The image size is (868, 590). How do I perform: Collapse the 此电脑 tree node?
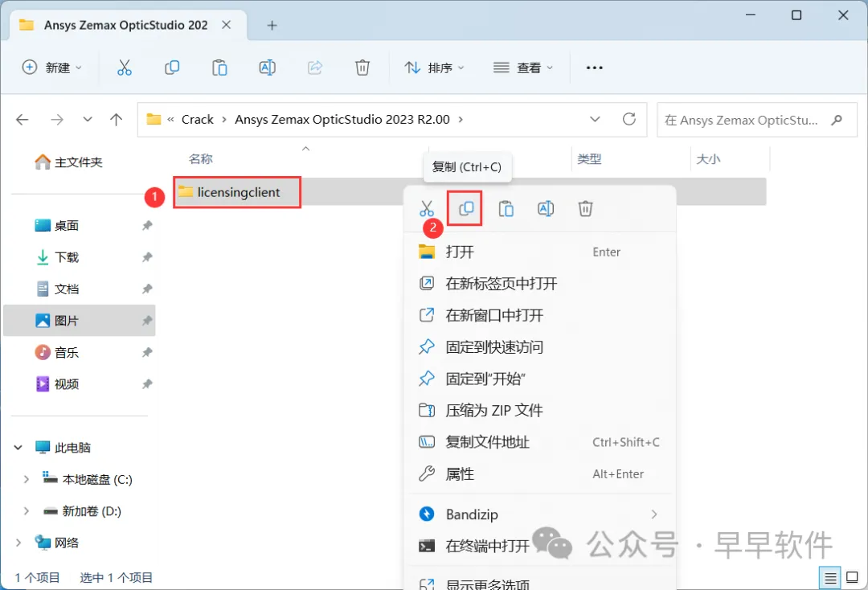(x=18, y=447)
